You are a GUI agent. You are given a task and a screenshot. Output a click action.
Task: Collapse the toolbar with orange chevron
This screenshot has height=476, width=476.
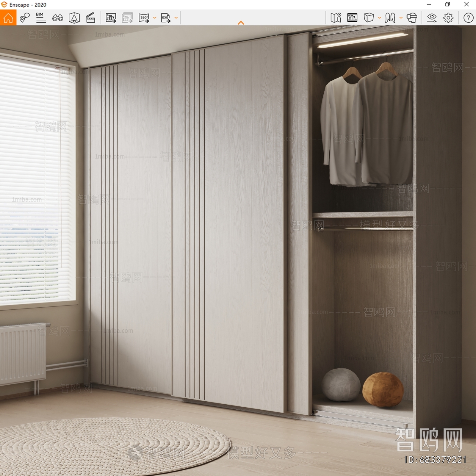coord(241,23)
